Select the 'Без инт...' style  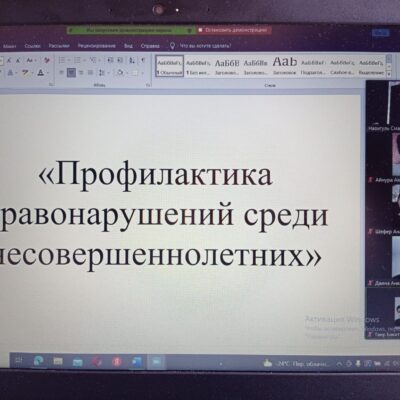coord(198,66)
